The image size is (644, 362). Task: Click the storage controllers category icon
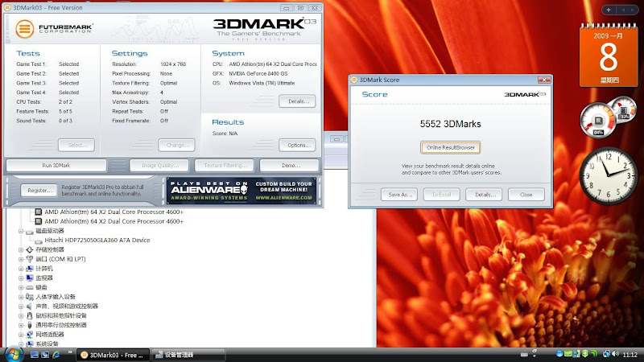pyautogui.click(x=30, y=250)
